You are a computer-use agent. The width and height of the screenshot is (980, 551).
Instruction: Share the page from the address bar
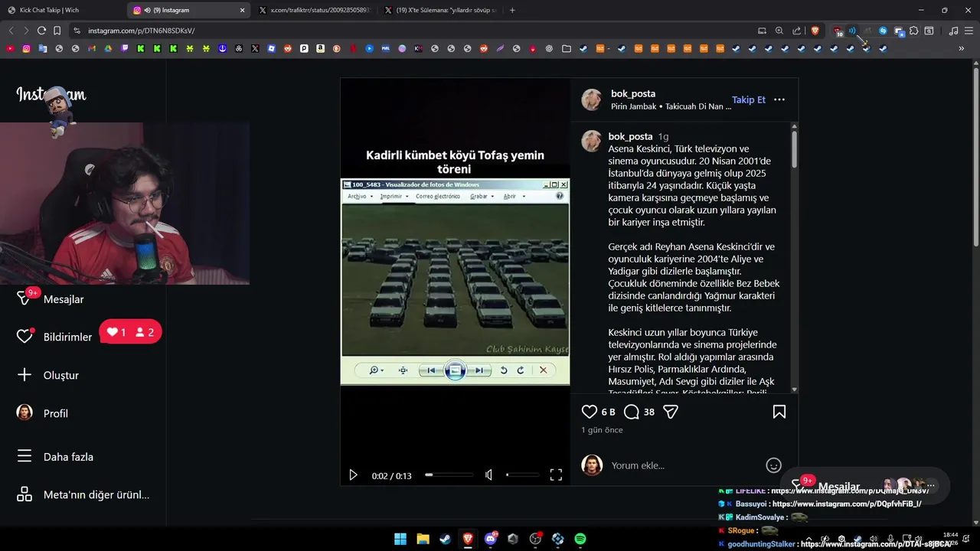pos(796,31)
